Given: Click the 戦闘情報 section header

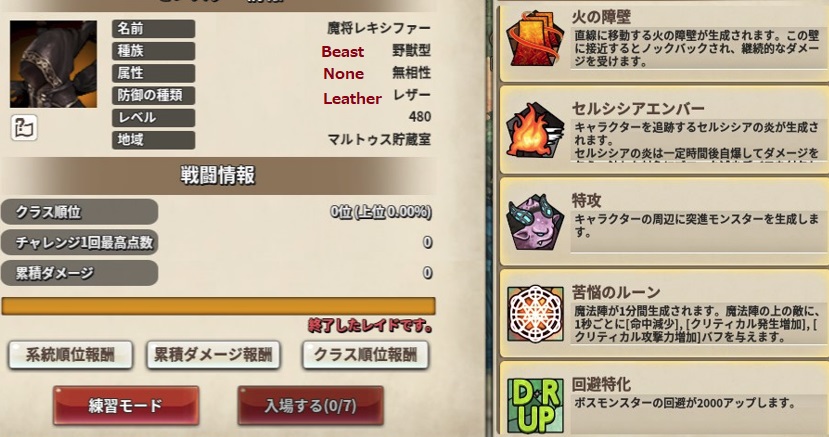Looking at the screenshot, I should 218,175.
